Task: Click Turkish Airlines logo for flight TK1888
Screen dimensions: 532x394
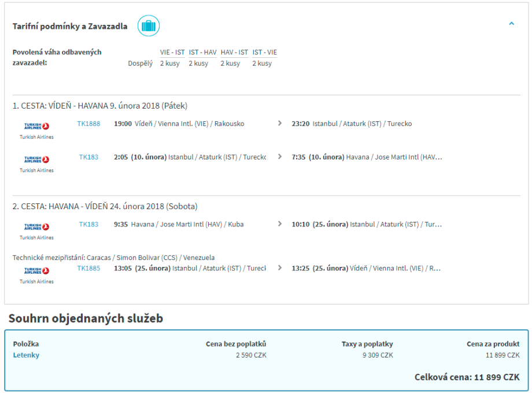Action: pos(36,126)
